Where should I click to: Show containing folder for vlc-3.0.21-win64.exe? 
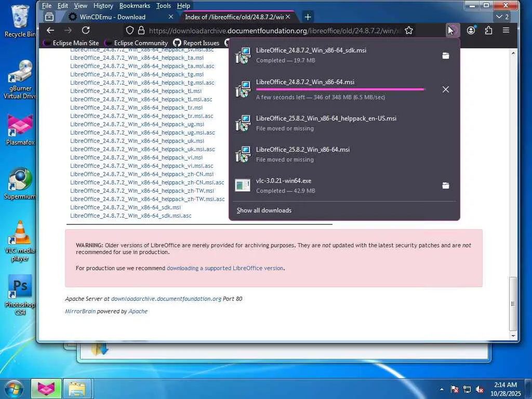point(445,185)
